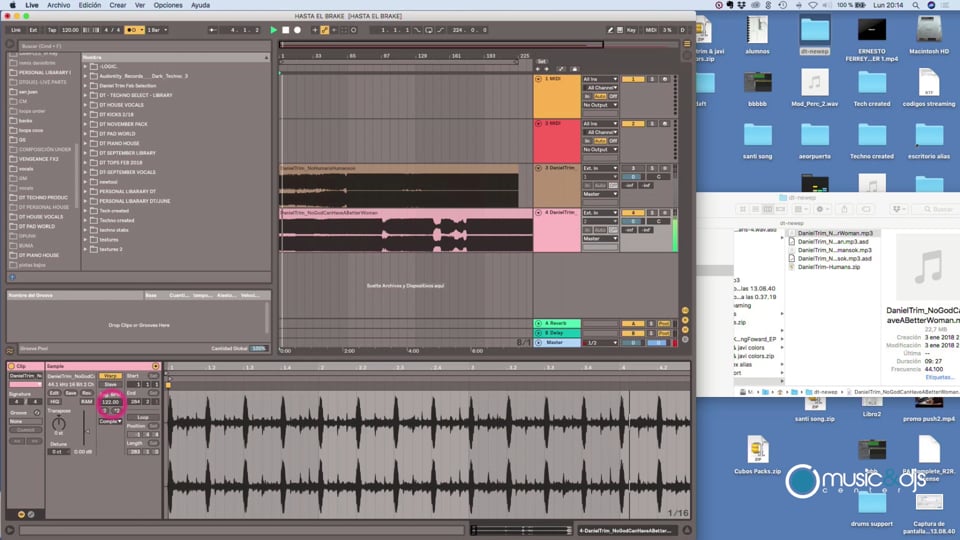The width and height of the screenshot is (960, 540).
Task: Open the clip color chooser swatch
Action: 25,384
